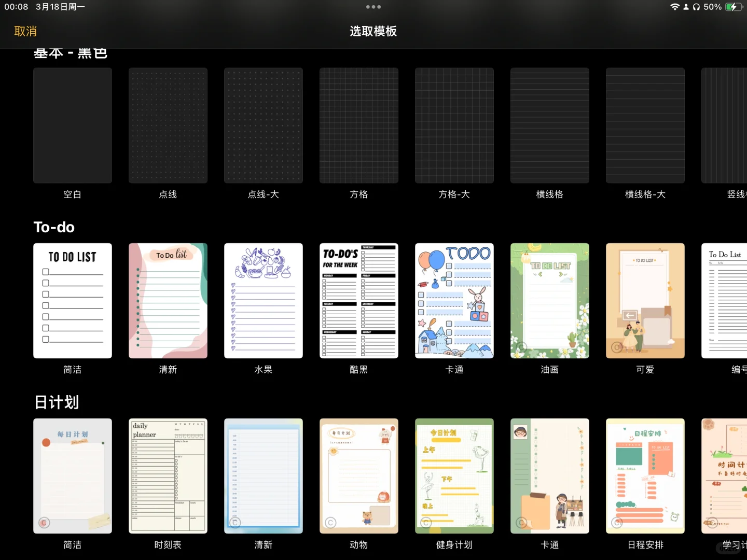Choose the To-do 卡通 TODO thumbnail

(454, 301)
